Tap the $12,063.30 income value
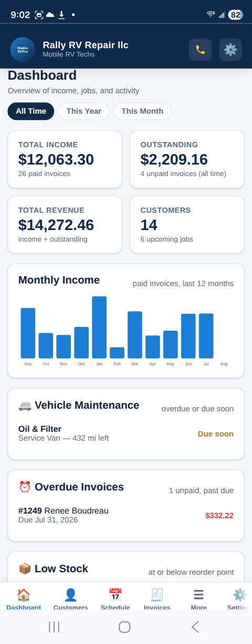The width and height of the screenshot is (252, 644). point(56,159)
